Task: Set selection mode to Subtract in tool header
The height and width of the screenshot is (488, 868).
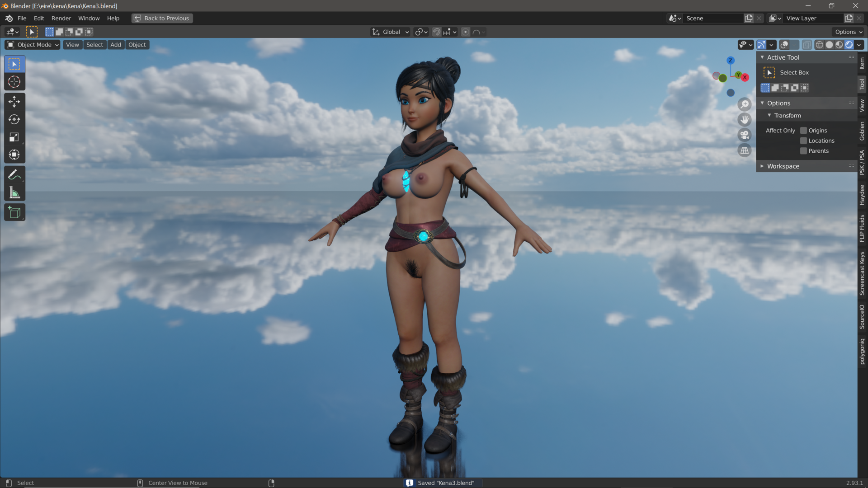Action: [x=69, y=32]
